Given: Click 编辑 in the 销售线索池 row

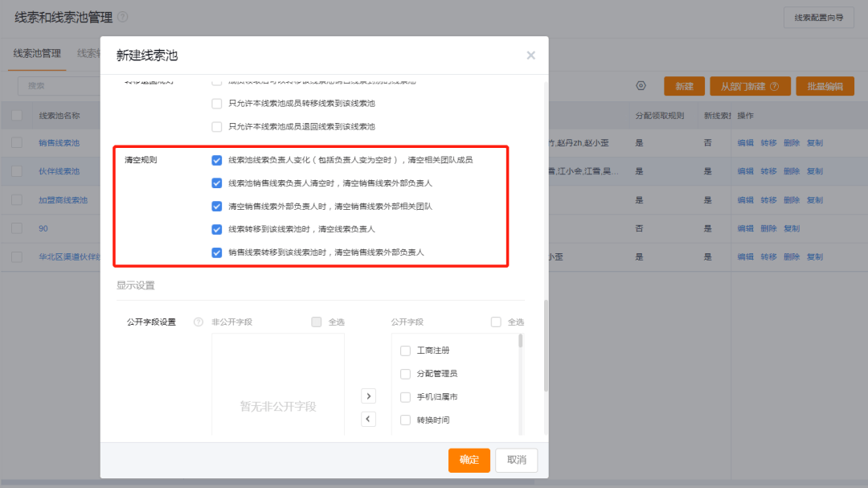Looking at the screenshot, I should (x=745, y=143).
